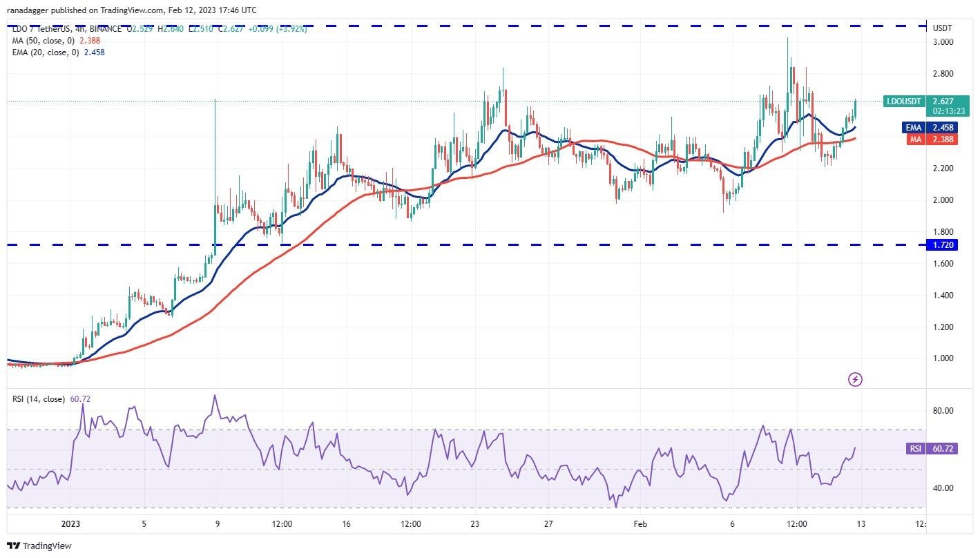
Task: Open the USDT currency label on price axis
Action: (943, 28)
